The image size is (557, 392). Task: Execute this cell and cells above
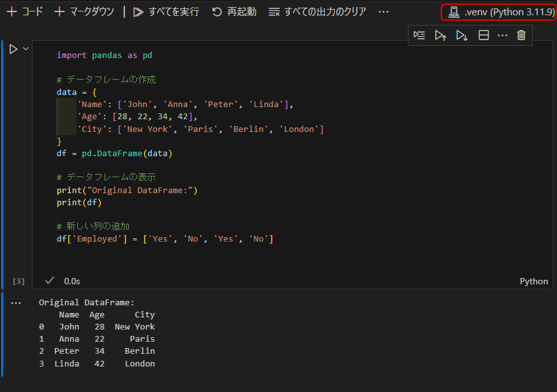(x=440, y=35)
